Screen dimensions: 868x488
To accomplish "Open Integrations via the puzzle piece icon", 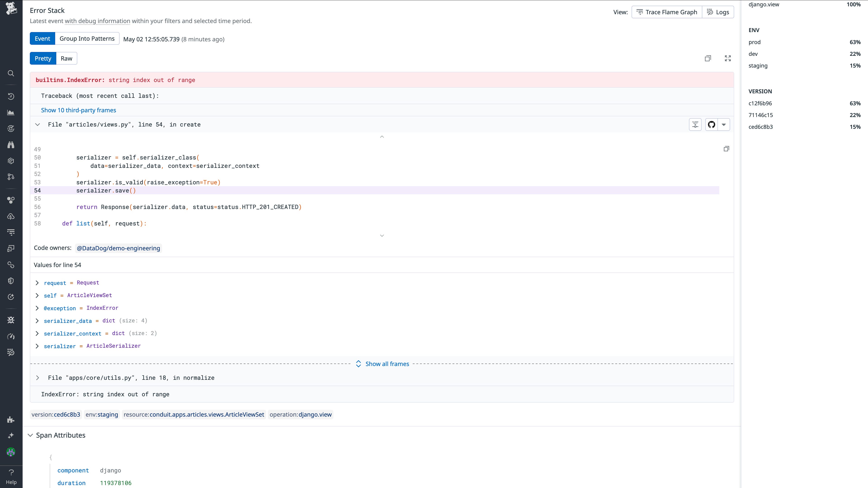I will point(11,420).
